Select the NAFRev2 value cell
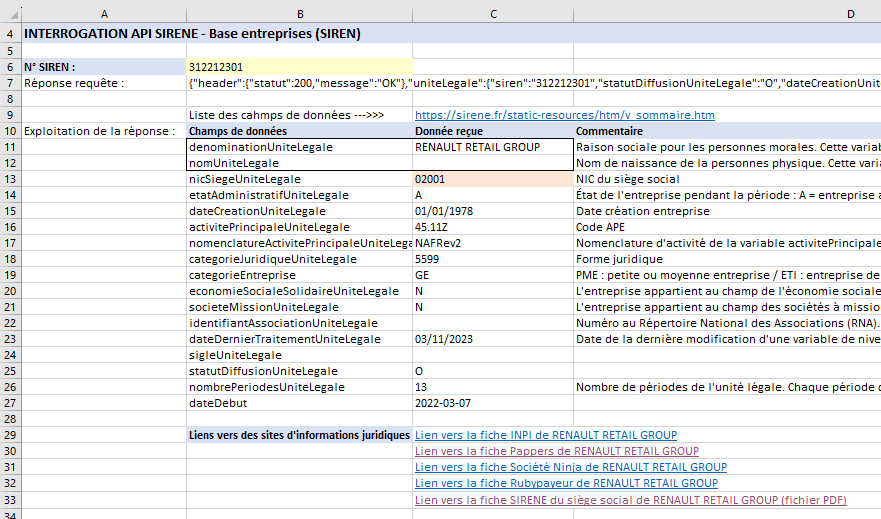 [x=493, y=243]
